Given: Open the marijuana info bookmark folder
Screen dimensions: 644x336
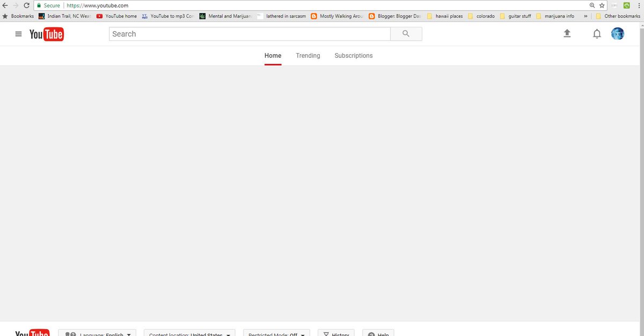Looking at the screenshot, I should point(555,16).
